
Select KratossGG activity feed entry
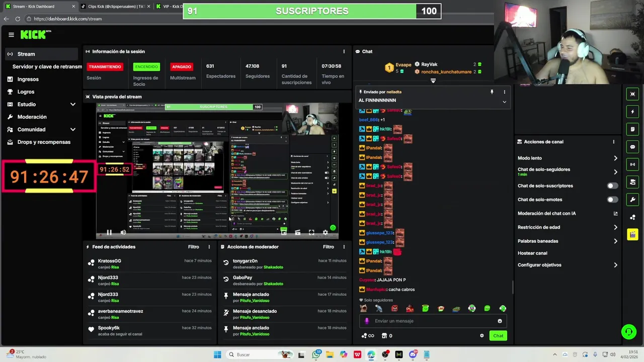pos(149,264)
